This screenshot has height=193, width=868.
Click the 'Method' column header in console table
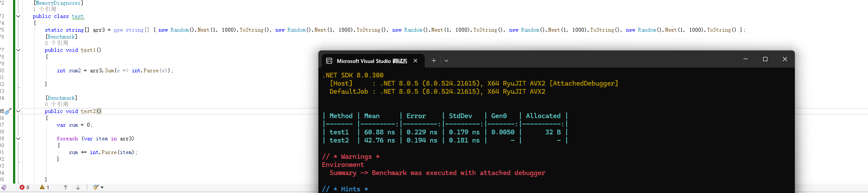[x=341, y=116]
